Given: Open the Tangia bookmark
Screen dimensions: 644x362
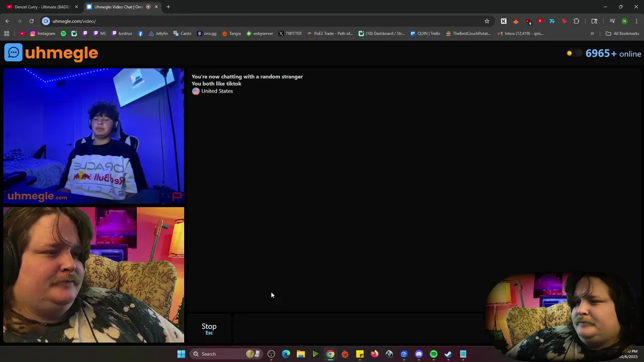Looking at the screenshot, I should (x=231, y=34).
